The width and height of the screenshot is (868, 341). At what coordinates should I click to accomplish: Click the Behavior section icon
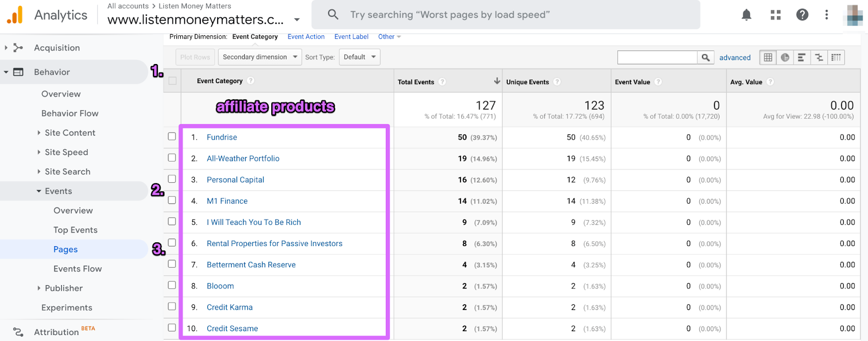coord(18,72)
